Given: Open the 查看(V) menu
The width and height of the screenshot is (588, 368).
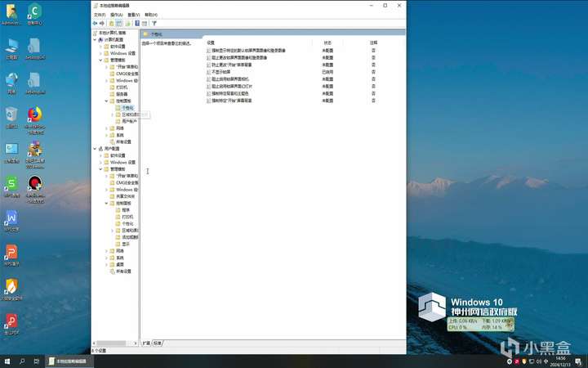Looking at the screenshot, I should (133, 15).
